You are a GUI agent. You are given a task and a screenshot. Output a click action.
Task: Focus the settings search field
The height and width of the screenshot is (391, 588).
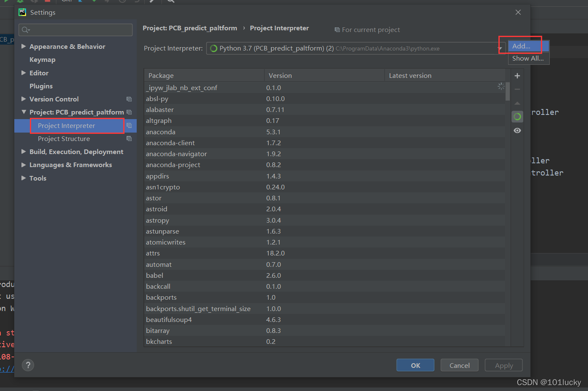click(x=76, y=29)
